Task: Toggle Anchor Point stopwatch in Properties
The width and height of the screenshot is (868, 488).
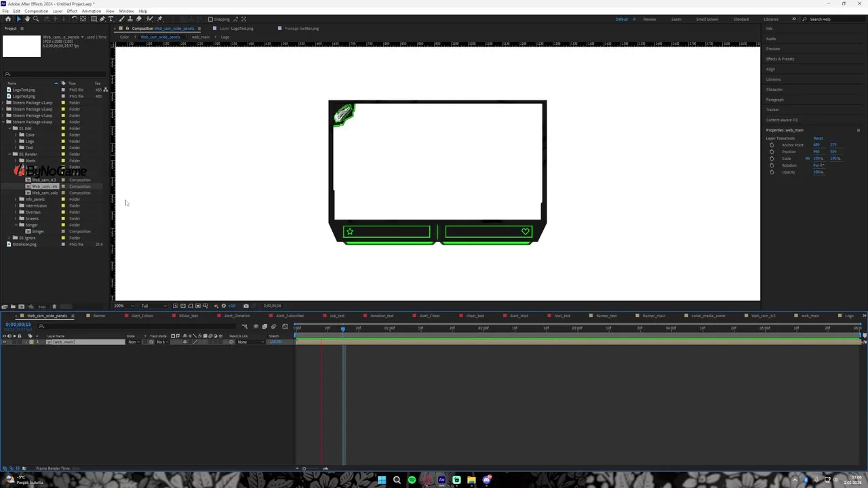Action: pos(772,145)
